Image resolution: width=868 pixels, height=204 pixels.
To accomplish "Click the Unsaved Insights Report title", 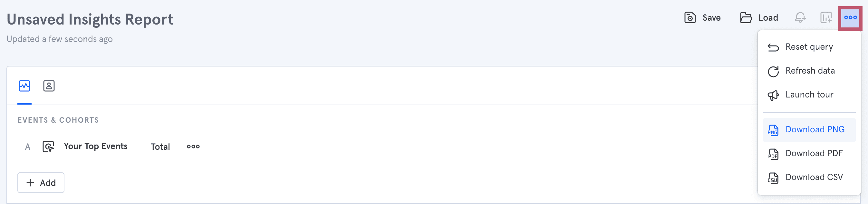I will 90,20.
